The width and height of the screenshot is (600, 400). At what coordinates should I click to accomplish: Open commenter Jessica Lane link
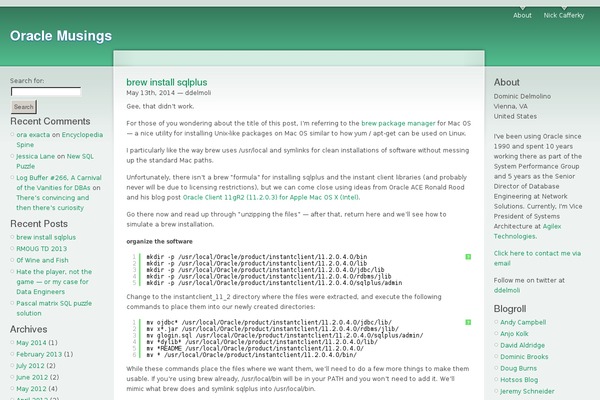pyautogui.click(x=36, y=156)
